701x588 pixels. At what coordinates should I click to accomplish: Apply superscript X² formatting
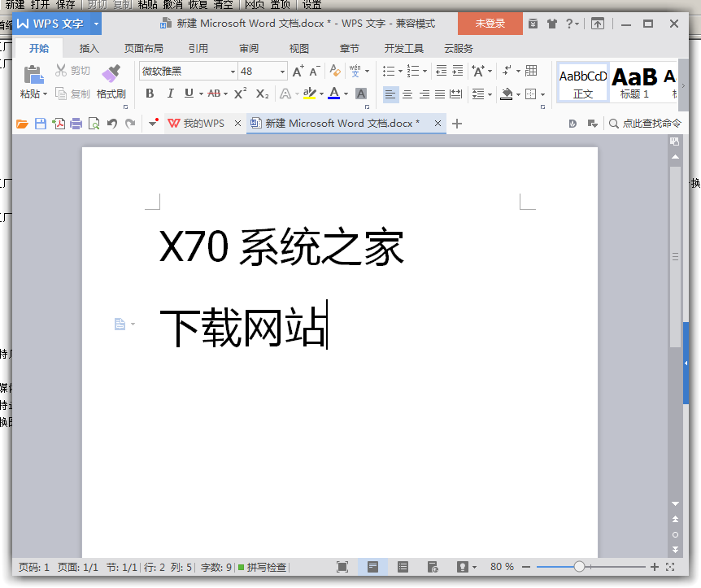[240, 94]
